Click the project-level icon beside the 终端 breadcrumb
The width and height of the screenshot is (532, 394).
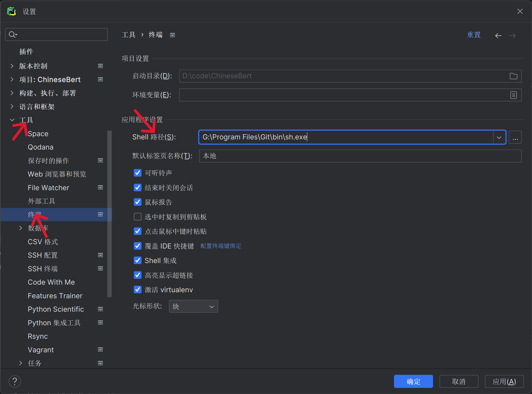pyautogui.click(x=172, y=35)
